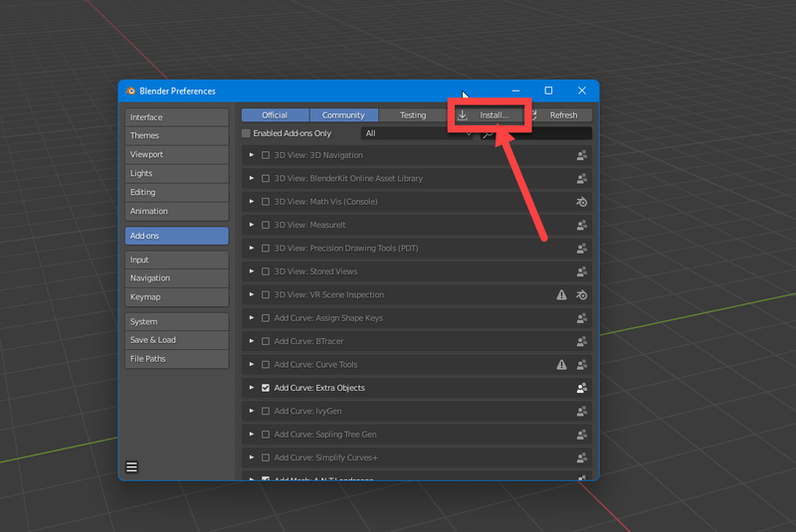Disable the Add Curve: Extra Objects checkbox
This screenshot has width=796, height=532.
(266, 388)
